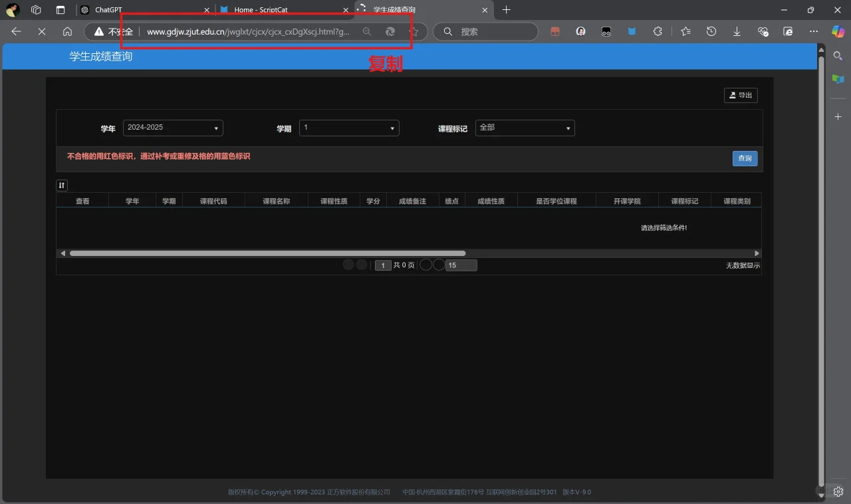Image resolution: width=851 pixels, height=504 pixels.
Task: Open the browser profile avatar
Action: (13, 10)
